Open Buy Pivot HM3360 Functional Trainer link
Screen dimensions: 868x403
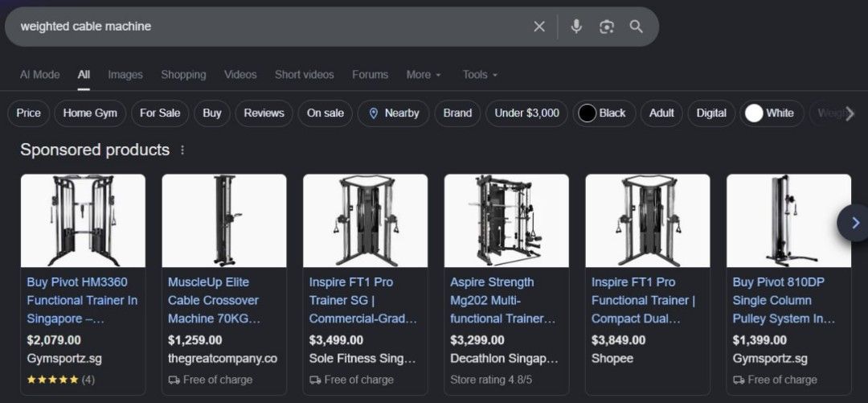(x=82, y=301)
